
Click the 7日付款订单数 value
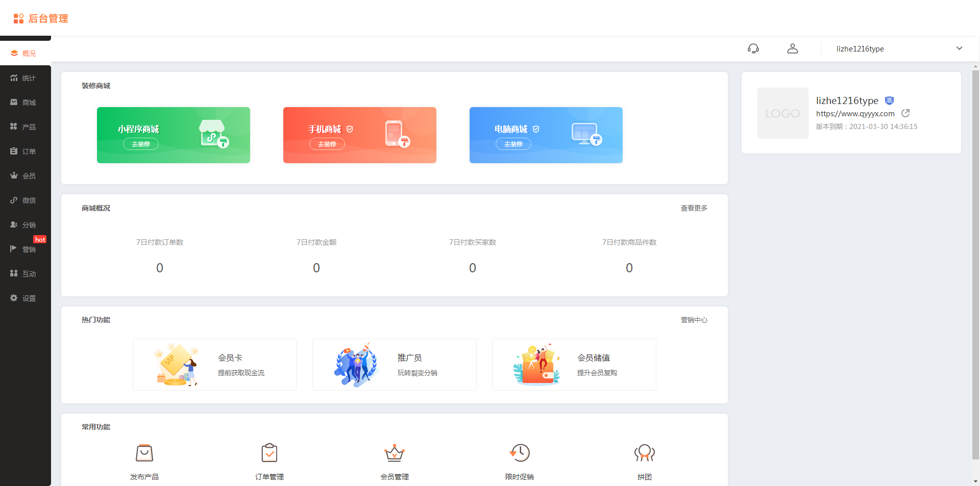[x=160, y=268]
